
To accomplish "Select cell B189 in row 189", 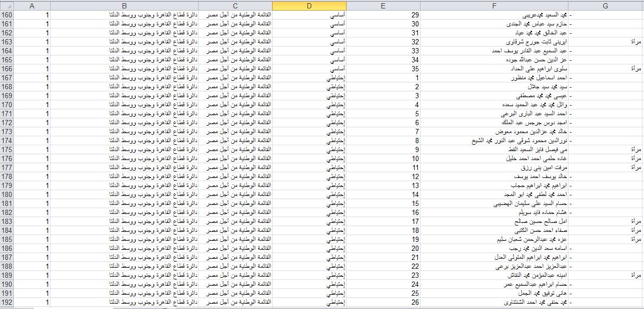I will pos(124,275).
